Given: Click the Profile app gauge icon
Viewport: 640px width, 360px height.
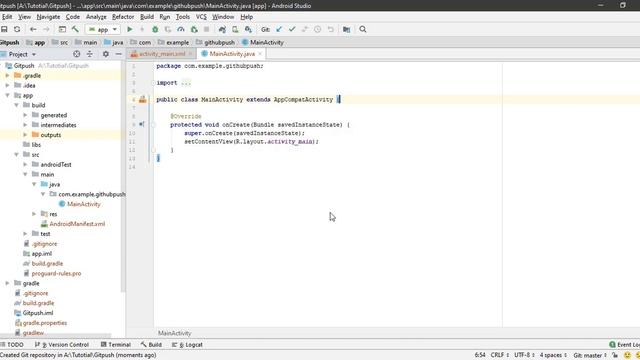Looking at the screenshot, I should [x=181, y=29].
